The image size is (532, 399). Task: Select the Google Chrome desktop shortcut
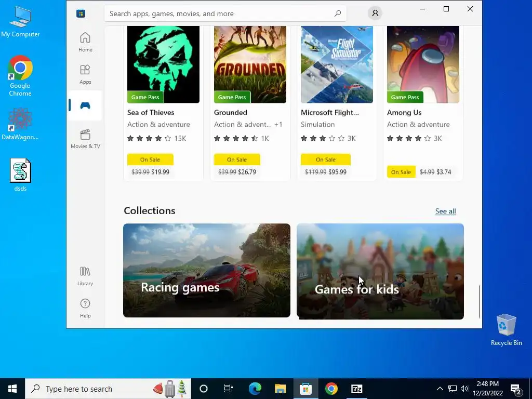(x=20, y=76)
